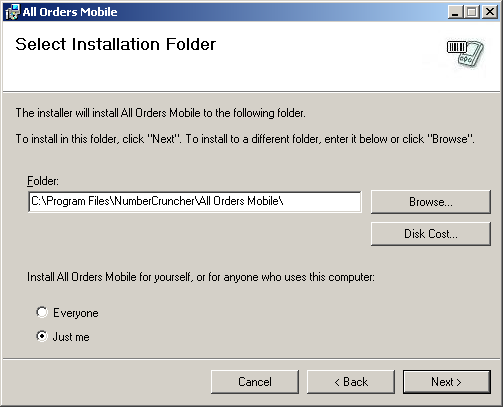
Task: Click the All Orders Mobile title bar text
Action: (x=70, y=12)
